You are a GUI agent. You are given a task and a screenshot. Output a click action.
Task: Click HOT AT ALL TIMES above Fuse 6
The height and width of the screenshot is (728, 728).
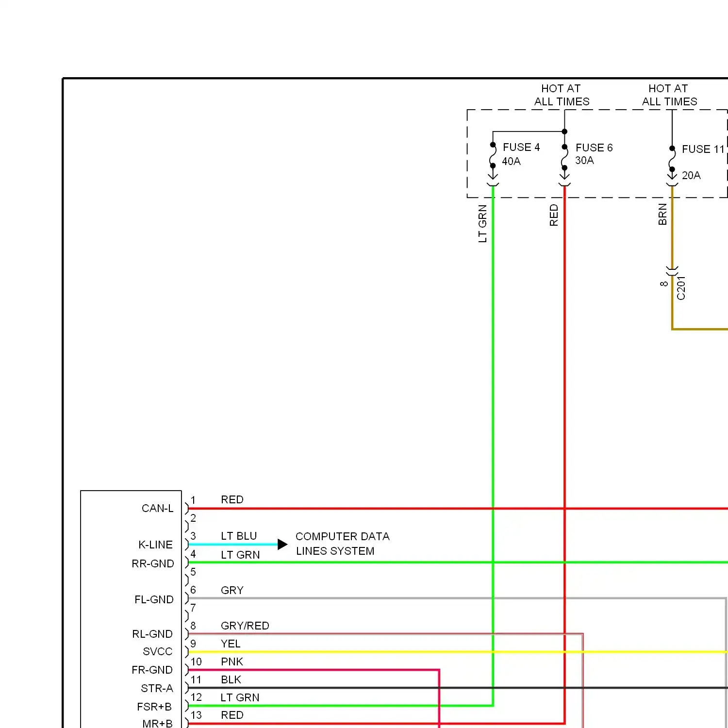(562, 95)
